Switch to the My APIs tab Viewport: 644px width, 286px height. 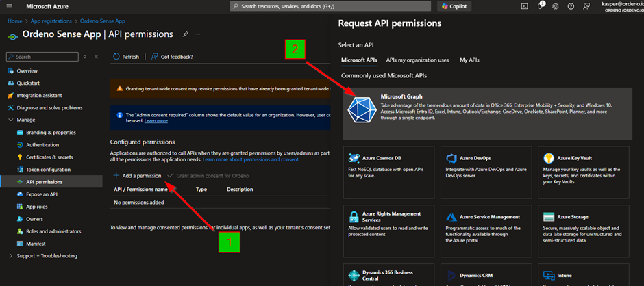coord(469,60)
